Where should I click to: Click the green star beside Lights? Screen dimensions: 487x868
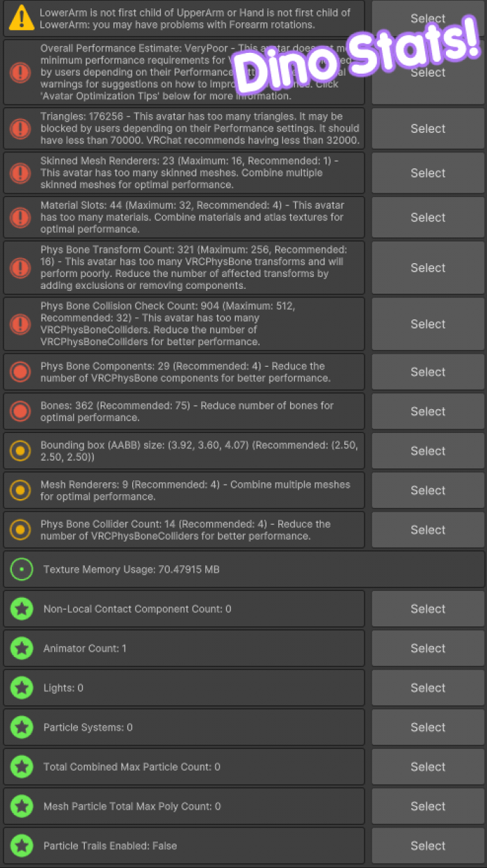click(22, 688)
